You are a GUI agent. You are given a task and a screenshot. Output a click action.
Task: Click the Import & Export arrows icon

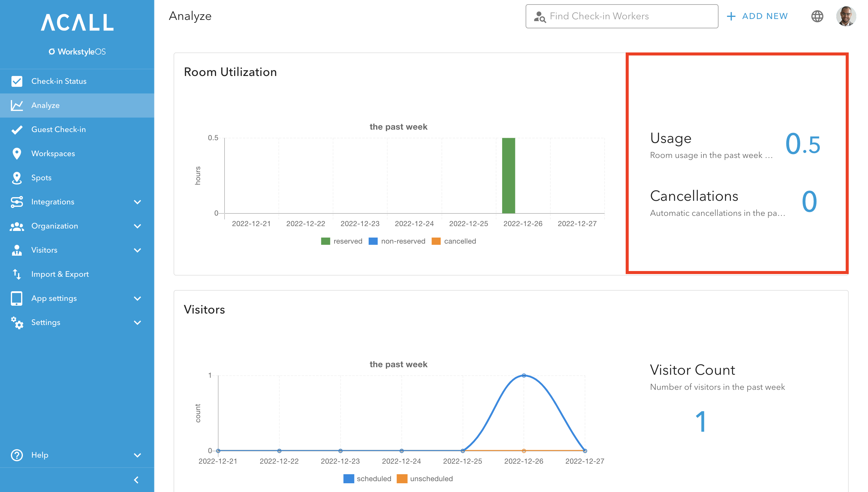coord(16,274)
